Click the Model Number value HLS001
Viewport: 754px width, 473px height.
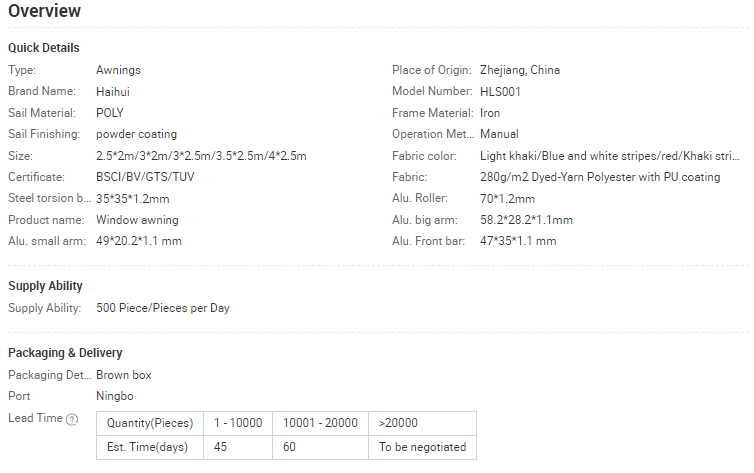coord(500,91)
